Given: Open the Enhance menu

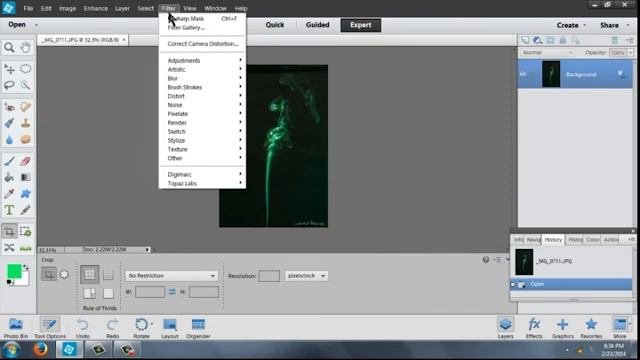Looking at the screenshot, I should click(96, 8).
